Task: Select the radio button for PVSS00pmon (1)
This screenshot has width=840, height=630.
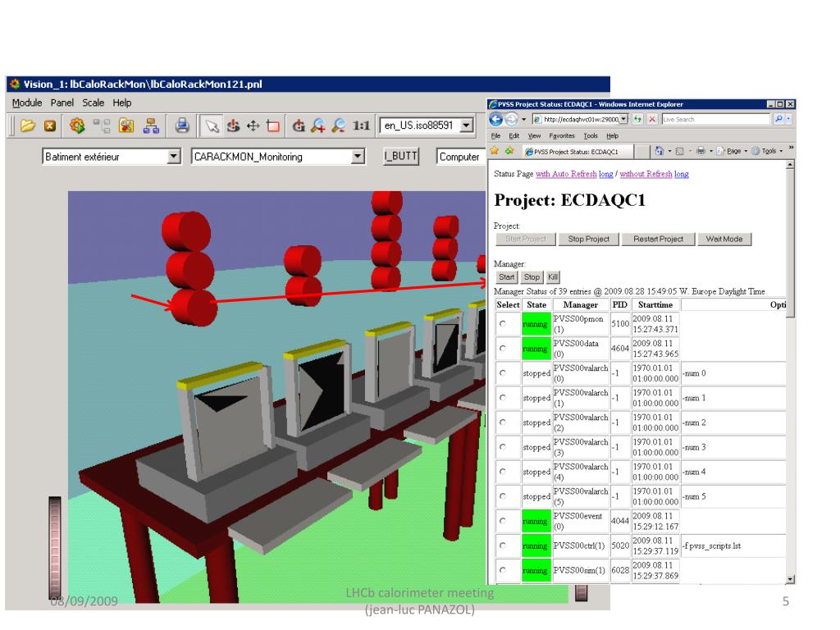Action: click(x=503, y=323)
